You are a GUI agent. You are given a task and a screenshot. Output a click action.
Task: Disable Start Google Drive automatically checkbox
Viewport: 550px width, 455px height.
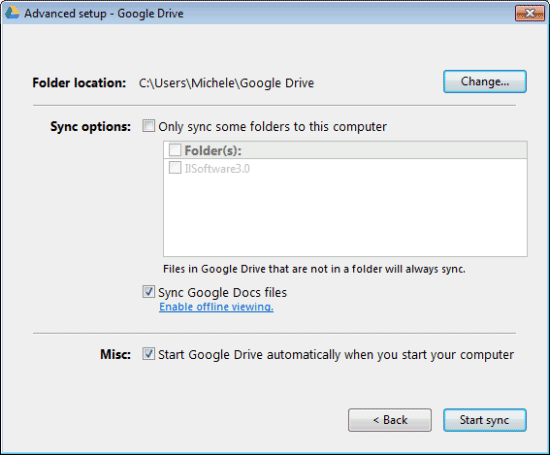(x=148, y=354)
